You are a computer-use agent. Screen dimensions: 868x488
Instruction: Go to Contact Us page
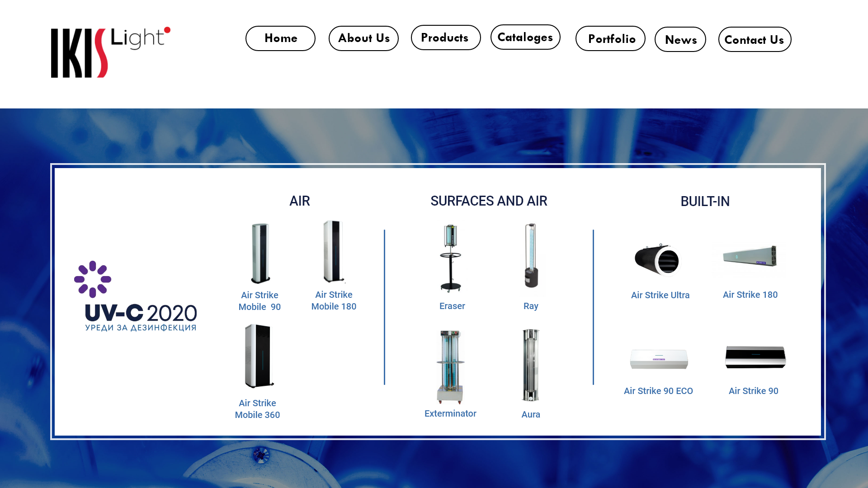pos(755,39)
